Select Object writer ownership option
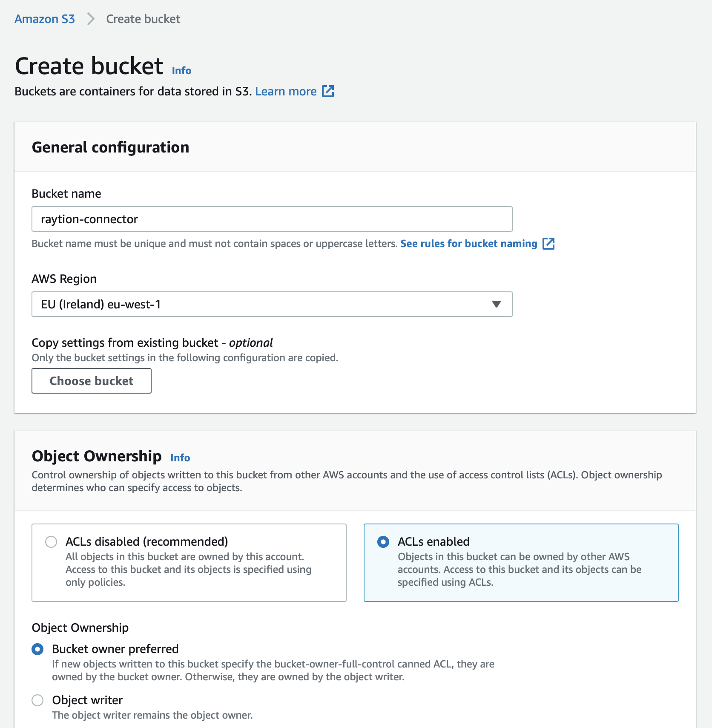Viewport: 712px width, 728px height. coord(37,700)
